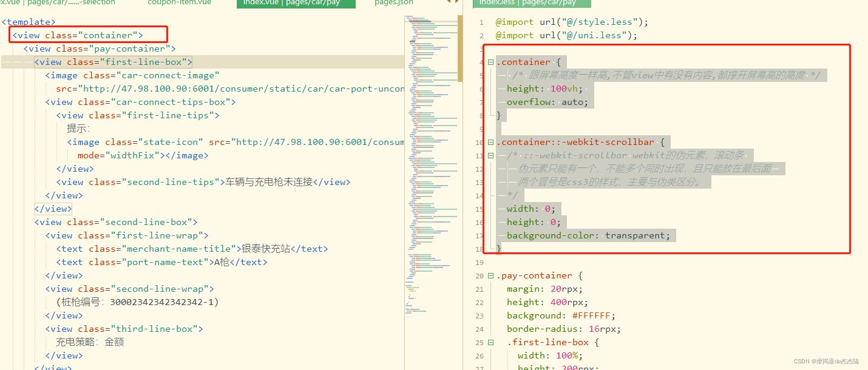Click the @import url("@/style.less") line
Image resolution: width=868 pixels, height=370 pixels.
pyautogui.click(x=572, y=22)
